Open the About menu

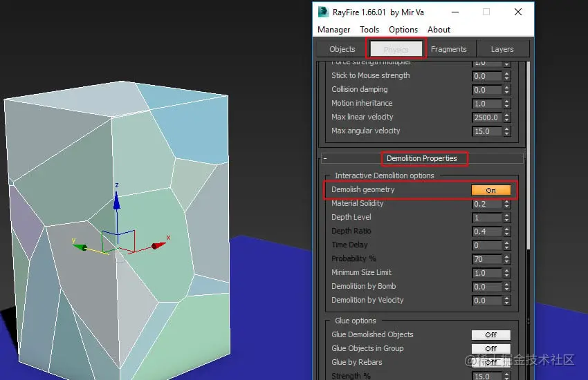(439, 30)
